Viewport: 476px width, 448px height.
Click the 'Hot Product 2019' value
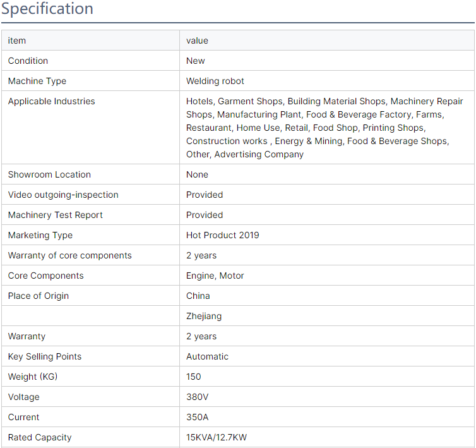tap(222, 235)
